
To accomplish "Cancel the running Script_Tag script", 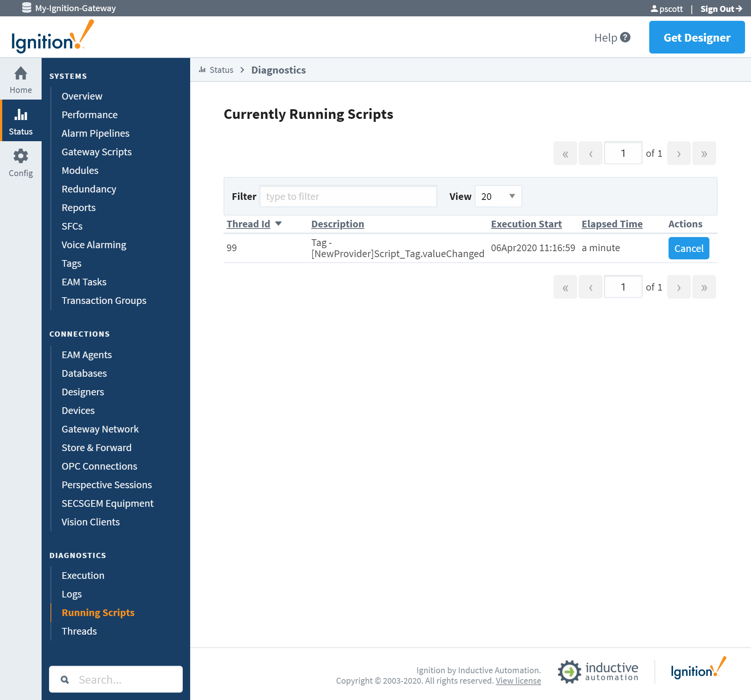I will (x=688, y=248).
